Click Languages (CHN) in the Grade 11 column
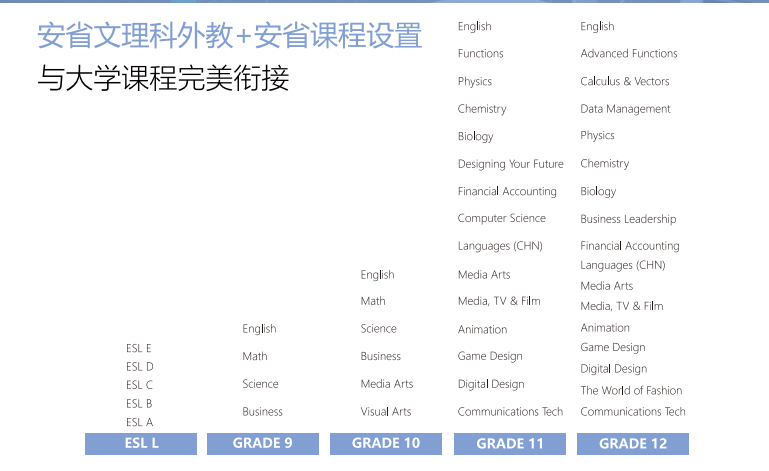The height and width of the screenshot is (471, 769). click(500, 246)
